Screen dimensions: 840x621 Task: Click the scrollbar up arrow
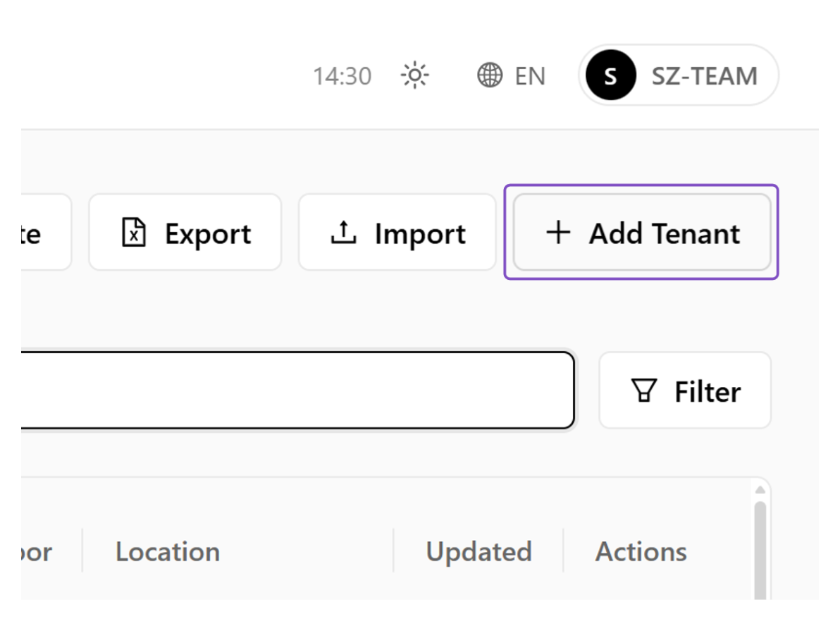(760, 490)
